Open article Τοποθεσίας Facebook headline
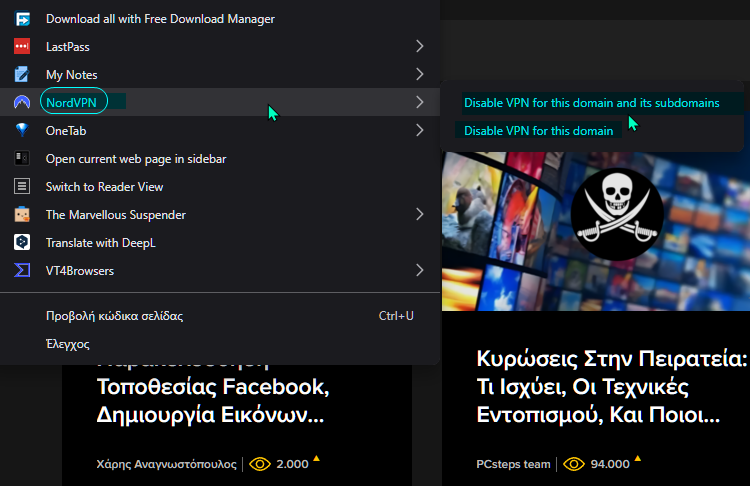 coord(213,396)
